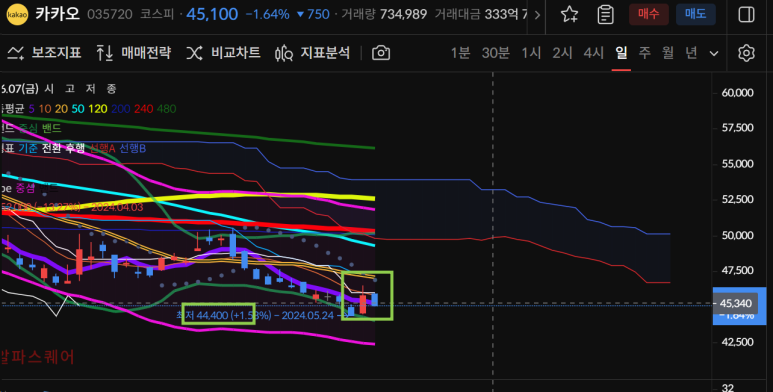Click the 480-day moving average label

click(167, 109)
